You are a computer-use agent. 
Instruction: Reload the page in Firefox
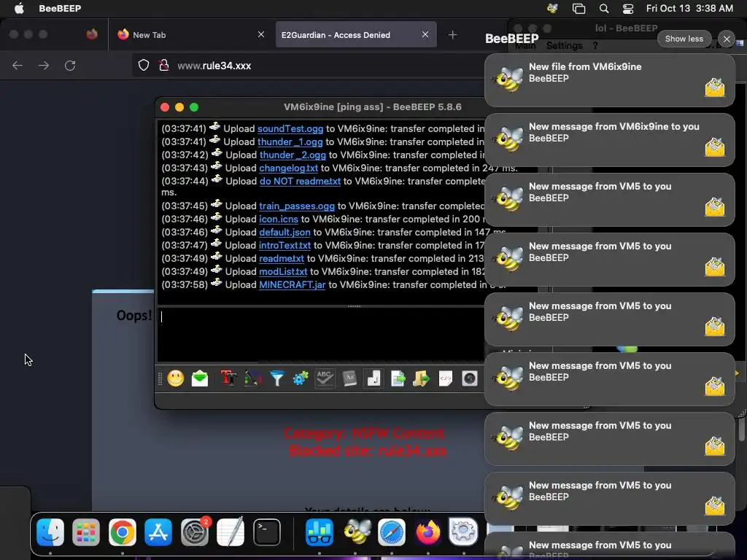tap(70, 66)
